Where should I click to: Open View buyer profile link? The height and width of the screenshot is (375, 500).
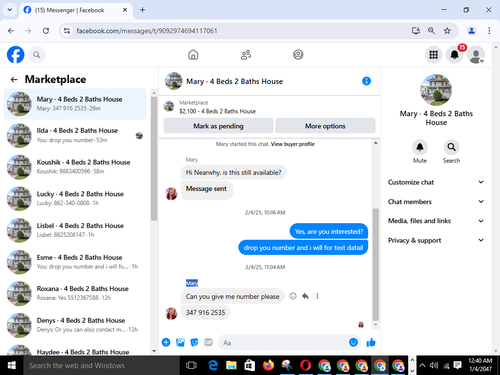293,144
